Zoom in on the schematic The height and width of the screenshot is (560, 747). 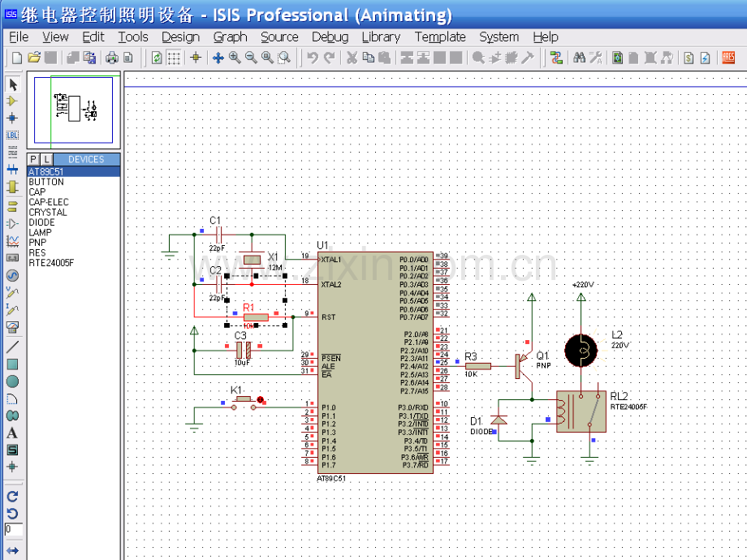(x=235, y=58)
